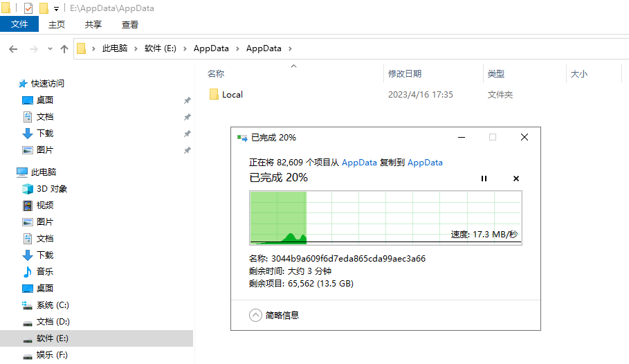Open 图片 under 此电脑

(45, 222)
